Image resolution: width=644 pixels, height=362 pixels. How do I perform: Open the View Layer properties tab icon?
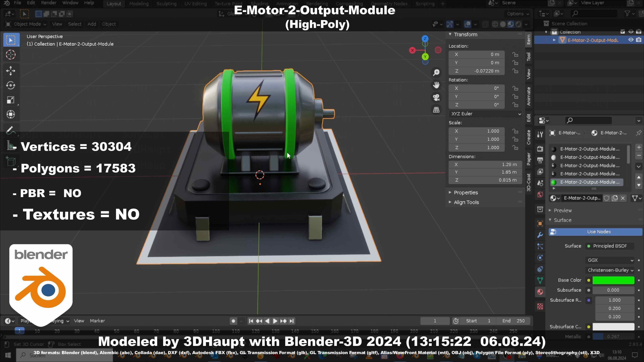540,172
